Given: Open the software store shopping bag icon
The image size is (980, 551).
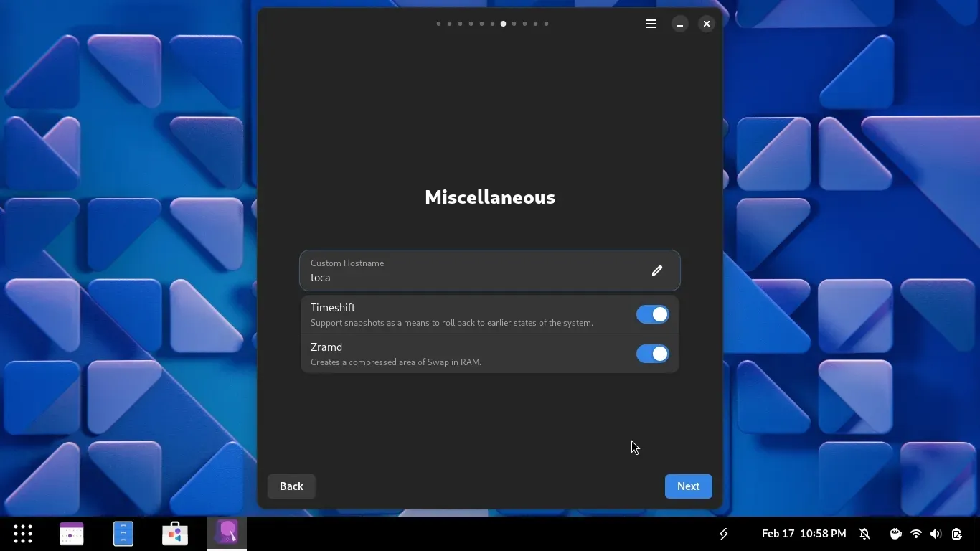Looking at the screenshot, I should click(x=175, y=534).
